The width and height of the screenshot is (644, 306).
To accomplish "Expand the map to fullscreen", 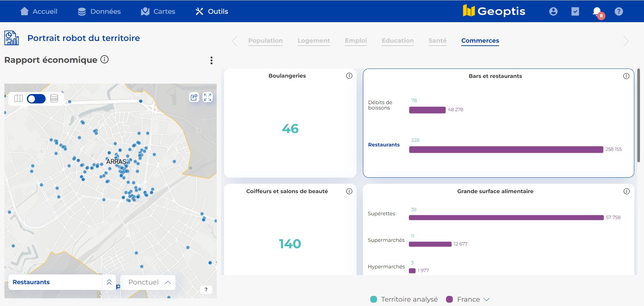I will 208,97.
